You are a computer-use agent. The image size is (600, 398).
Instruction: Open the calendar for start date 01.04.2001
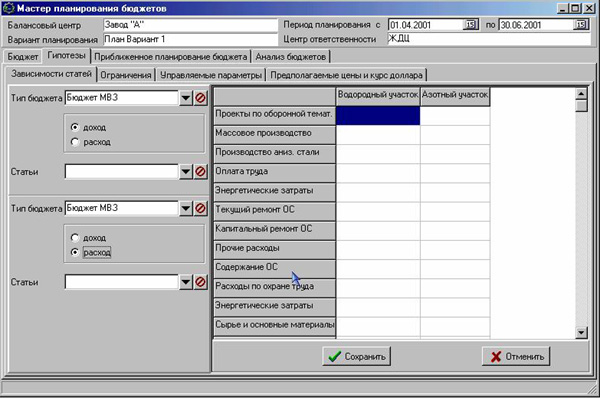[471, 25]
